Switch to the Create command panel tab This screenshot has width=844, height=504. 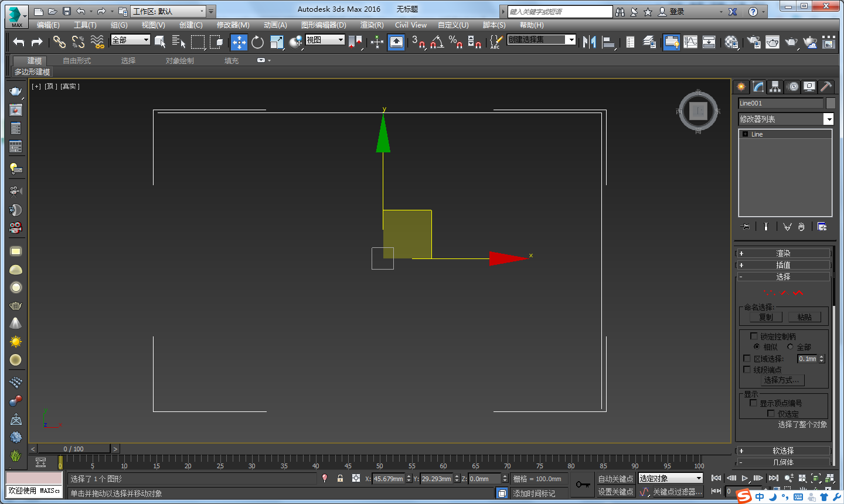tap(741, 87)
